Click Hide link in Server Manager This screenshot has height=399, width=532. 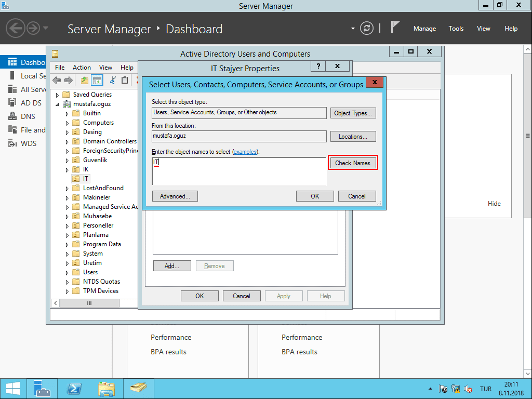coord(494,204)
